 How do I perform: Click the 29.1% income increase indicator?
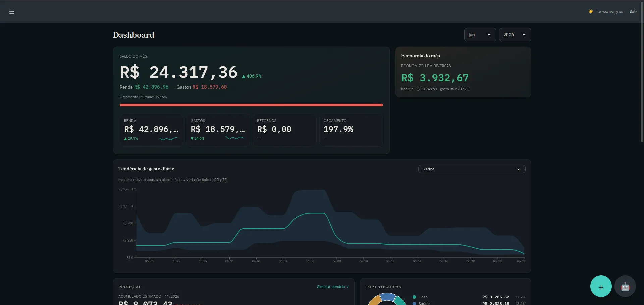pos(131,138)
